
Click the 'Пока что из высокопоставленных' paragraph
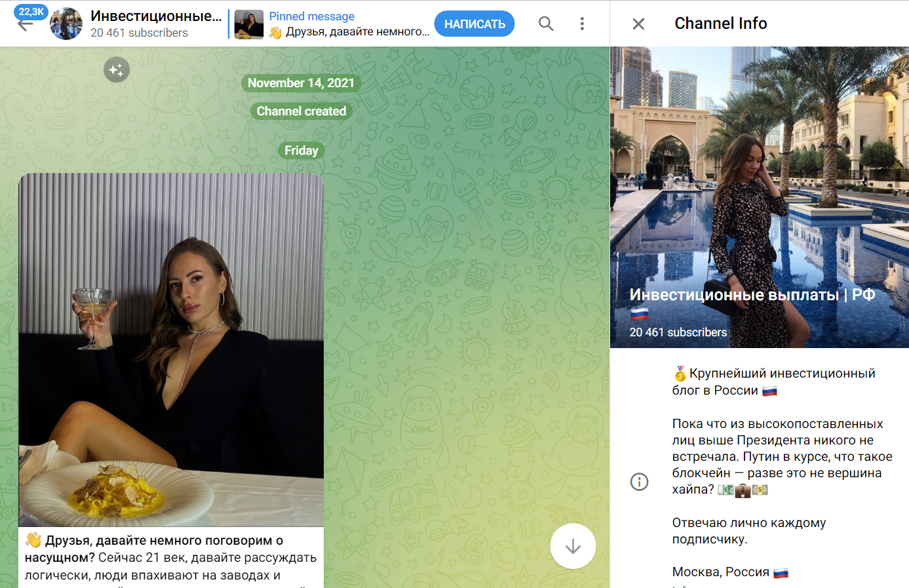click(x=783, y=457)
